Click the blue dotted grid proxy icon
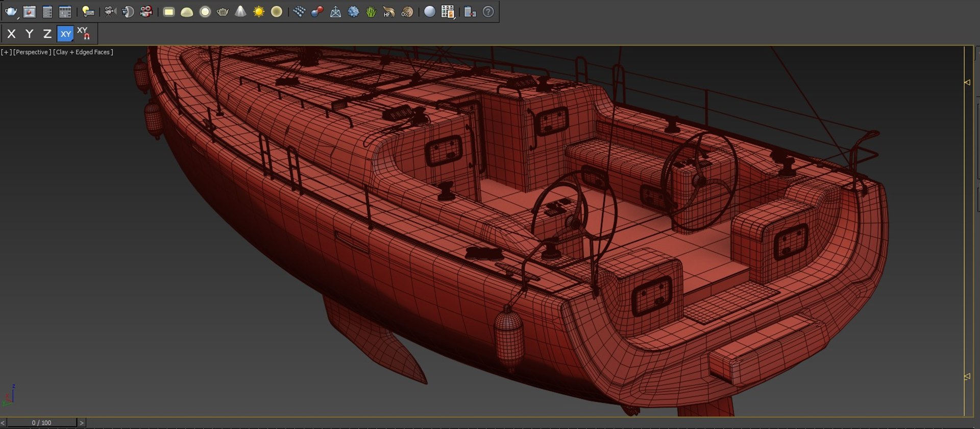The image size is (980, 429). (299, 12)
